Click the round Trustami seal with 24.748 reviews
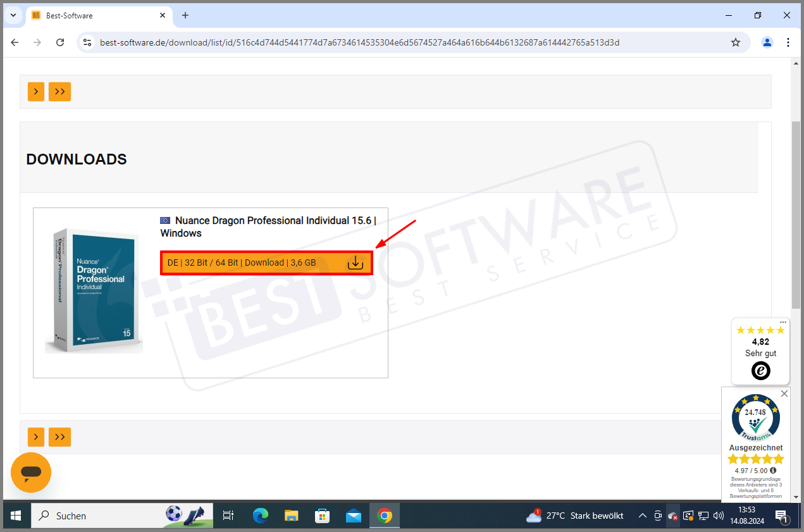 pos(755,417)
